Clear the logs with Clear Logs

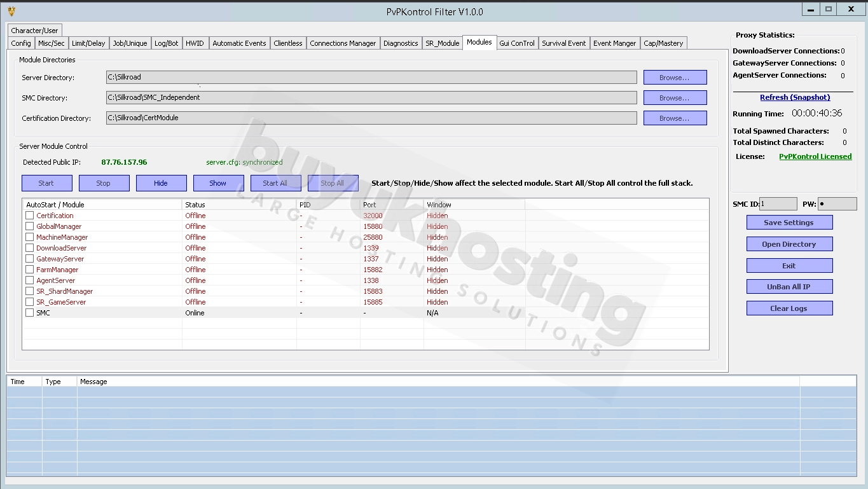pyautogui.click(x=789, y=308)
